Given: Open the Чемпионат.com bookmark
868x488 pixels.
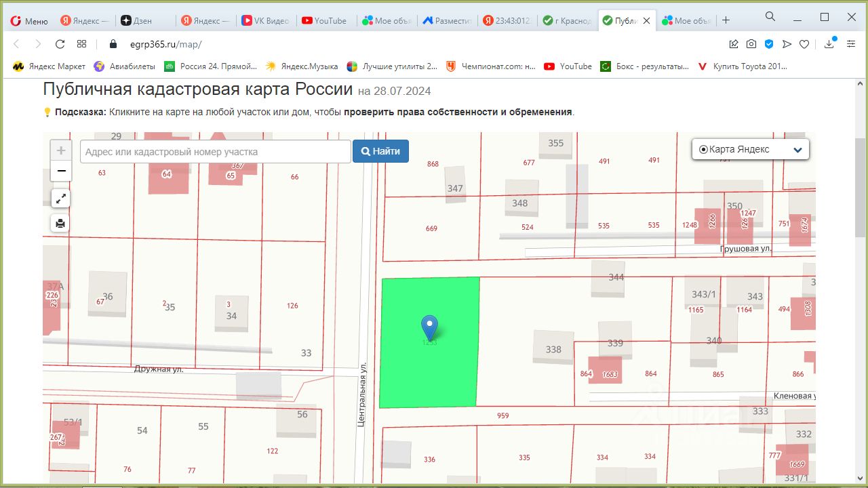Looking at the screenshot, I should coord(491,66).
